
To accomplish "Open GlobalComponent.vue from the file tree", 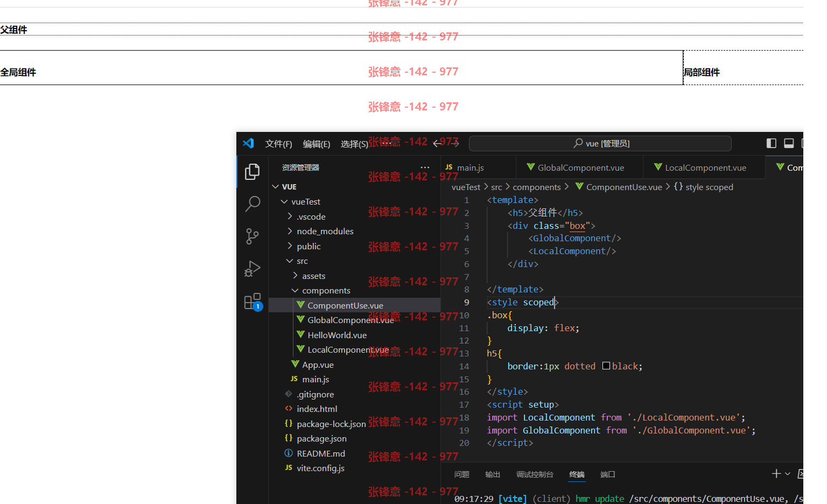I will [x=351, y=320].
